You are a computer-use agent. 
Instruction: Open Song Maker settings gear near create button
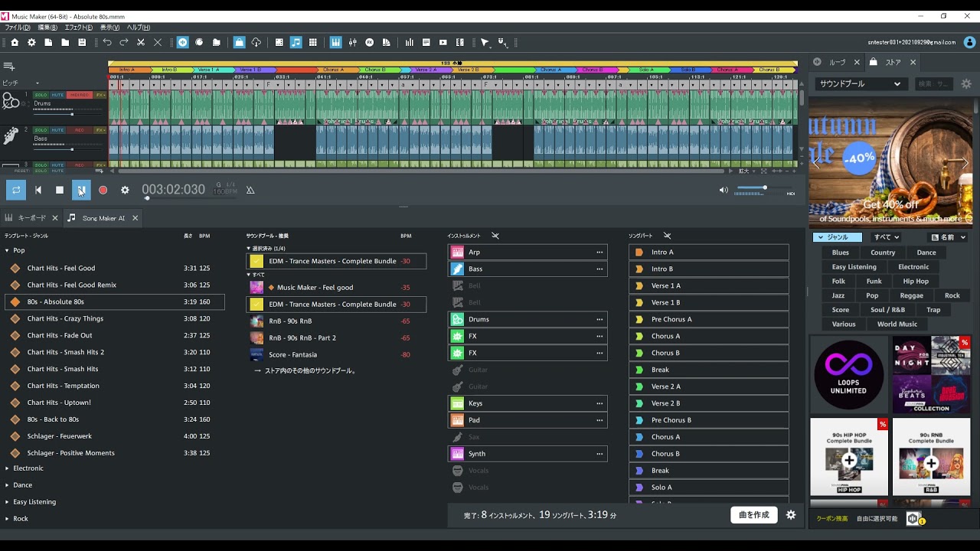point(791,515)
